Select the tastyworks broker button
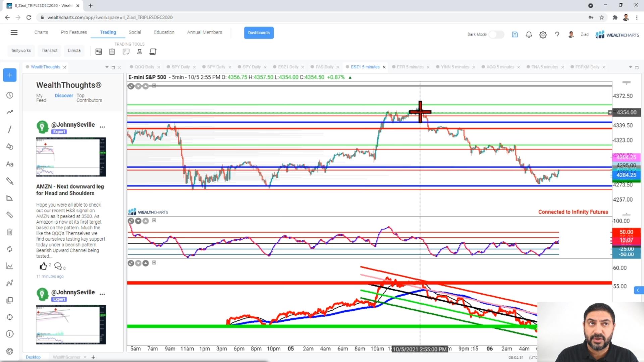Image resolution: width=644 pixels, height=362 pixels. [21, 51]
